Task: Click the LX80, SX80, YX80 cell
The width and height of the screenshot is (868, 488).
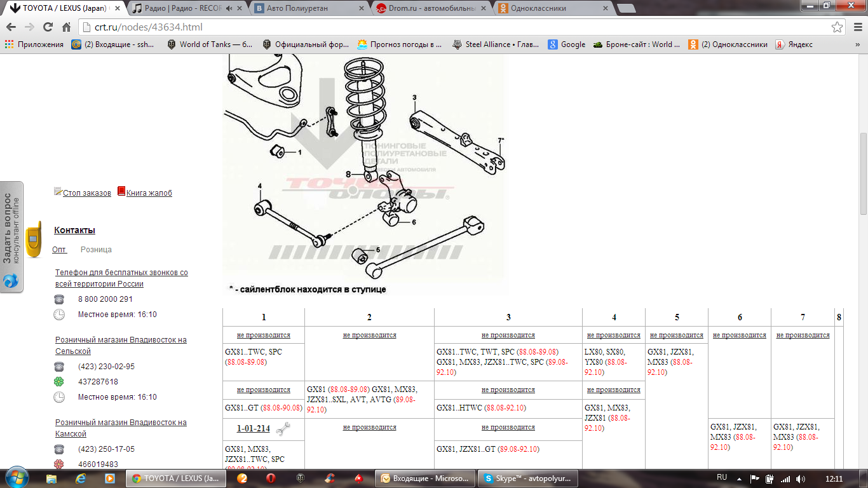Action: 614,362
